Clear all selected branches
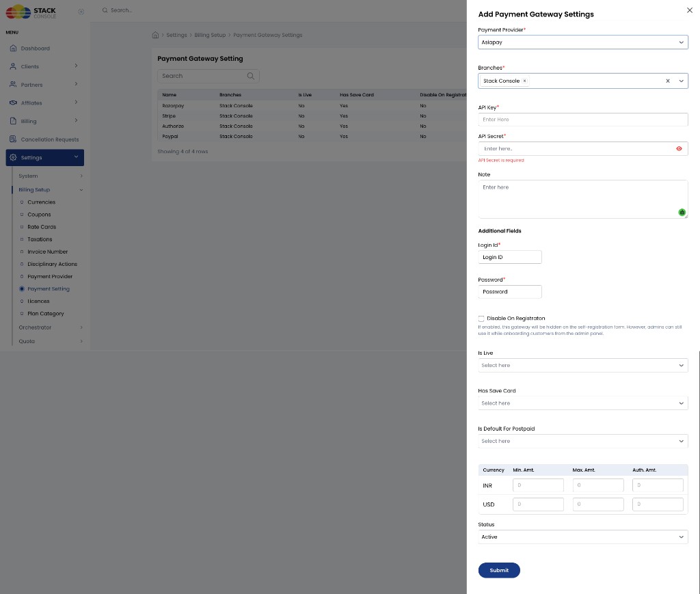Image resolution: width=700 pixels, height=594 pixels. click(x=668, y=81)
